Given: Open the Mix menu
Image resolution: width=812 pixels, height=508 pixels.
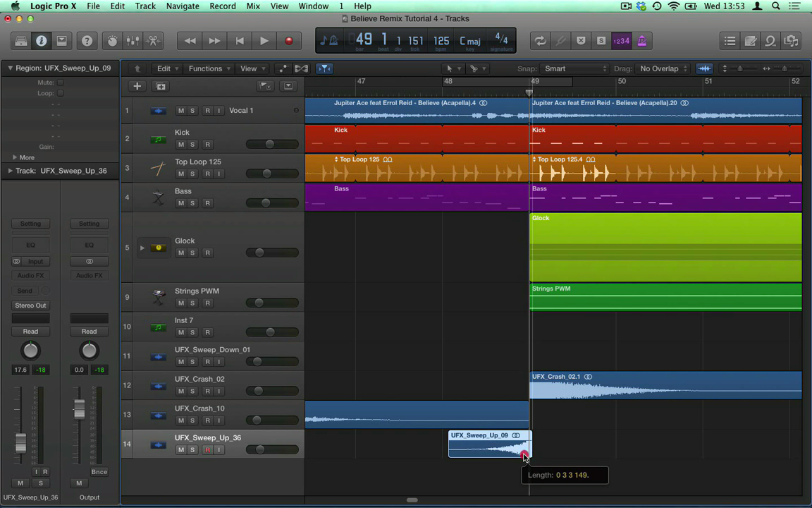Looking at the screenshot, I should 253,6.
